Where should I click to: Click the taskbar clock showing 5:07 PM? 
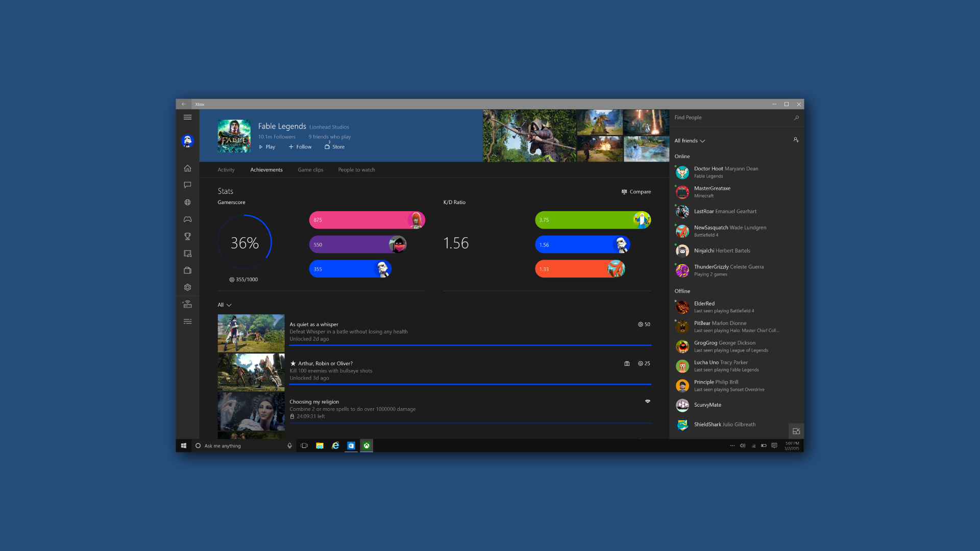pyautogui.click(x=792, y=446)
